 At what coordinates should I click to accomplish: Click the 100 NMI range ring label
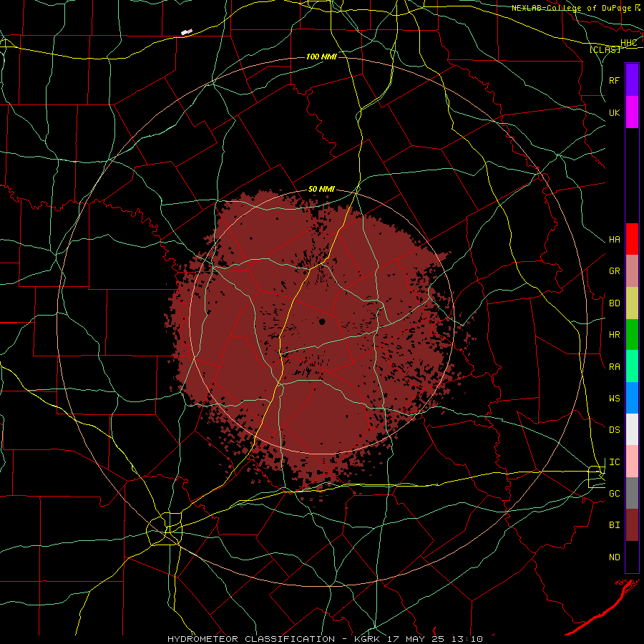(321, 57)
